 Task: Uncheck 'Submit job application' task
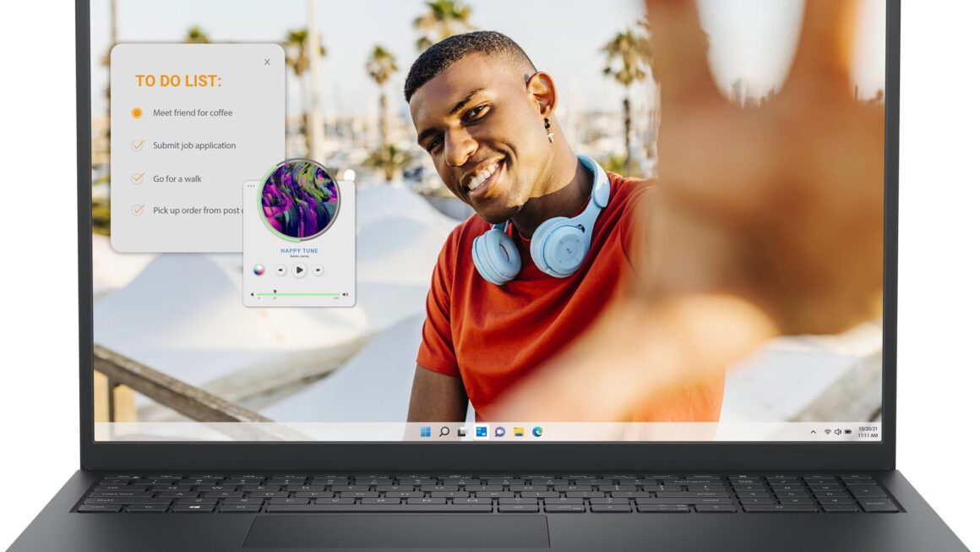click(x=138, y=145)
